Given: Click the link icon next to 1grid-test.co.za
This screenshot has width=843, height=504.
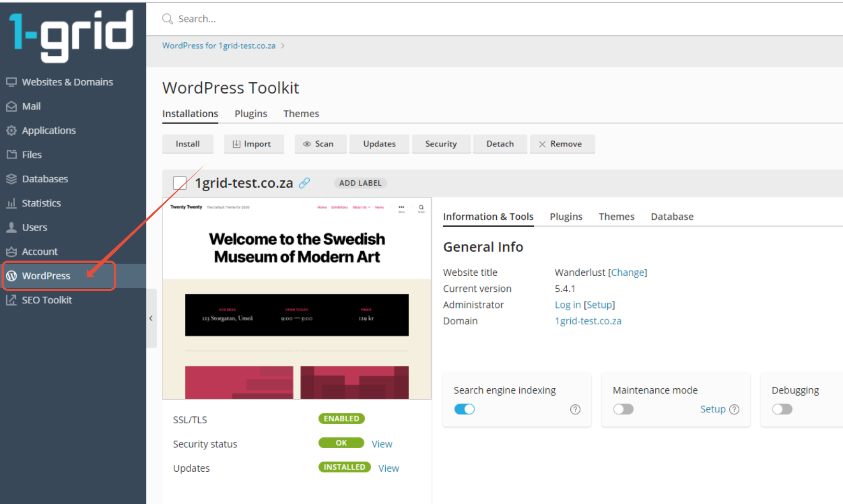Looking at the screenshot, I should (x=304, y=183).
